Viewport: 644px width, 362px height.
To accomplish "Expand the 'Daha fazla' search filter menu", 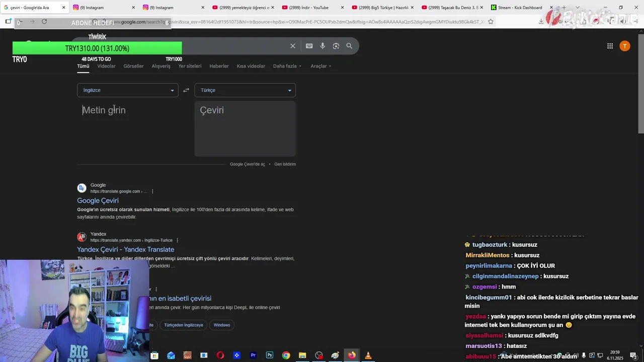I will coord(287,66).
